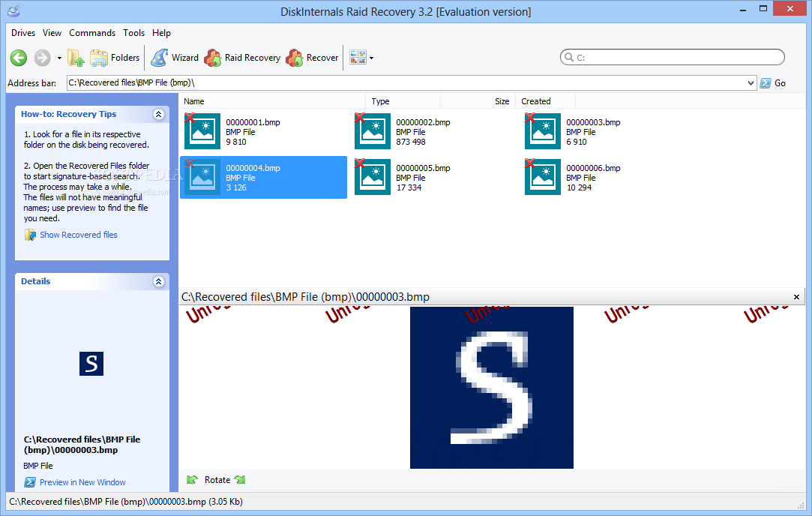Open the navigation history dropdown arrow
Image resolution: width=812 pixels, height=516 pixels.
pyautogui.click(x=59, y=58)
